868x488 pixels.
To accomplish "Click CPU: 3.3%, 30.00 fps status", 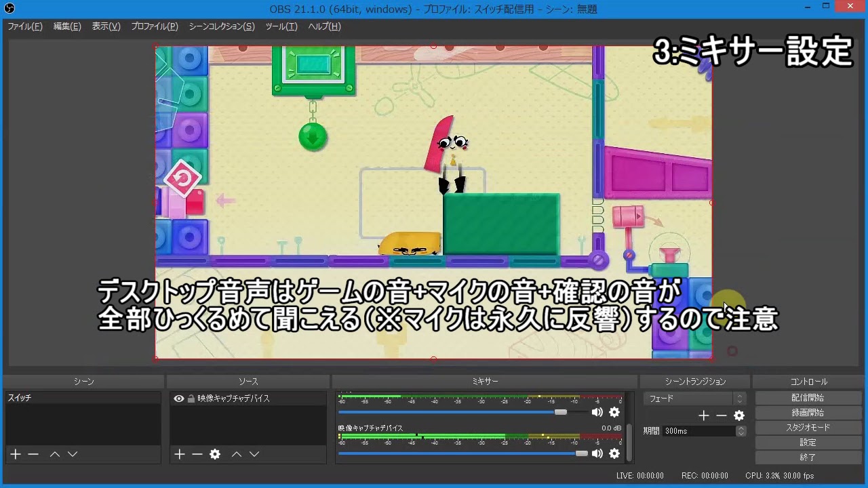I will point(779,476).
